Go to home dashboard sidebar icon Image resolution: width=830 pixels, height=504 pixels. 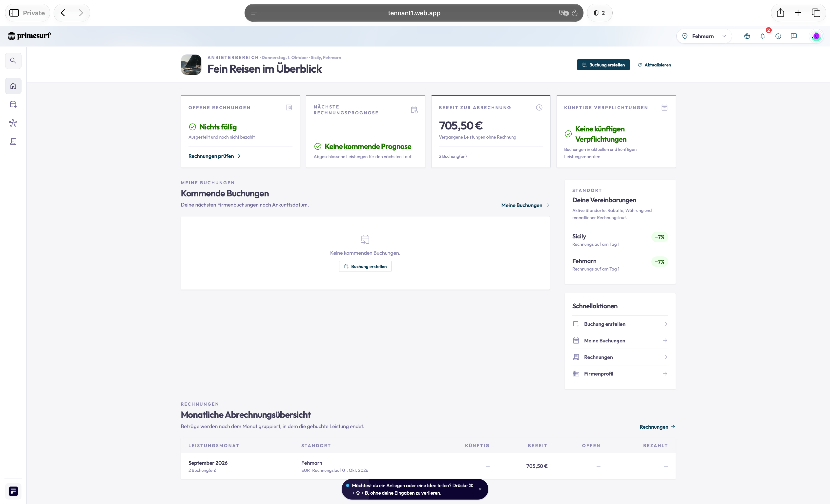(x=13, y=86)
